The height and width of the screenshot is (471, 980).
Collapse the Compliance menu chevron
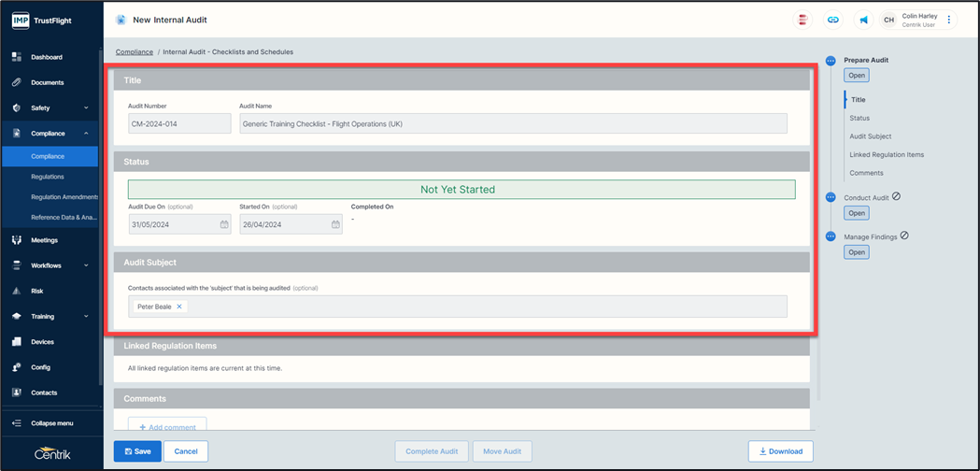(x=86, y=134)
